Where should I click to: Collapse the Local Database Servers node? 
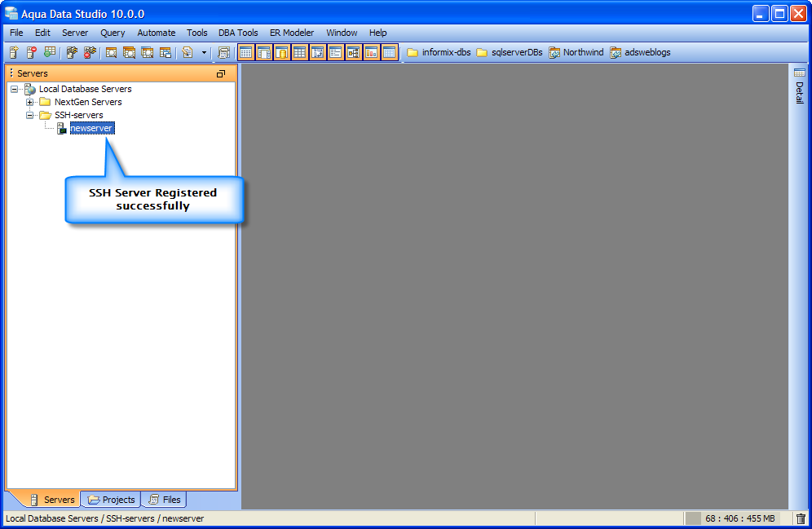pos(15,89)
